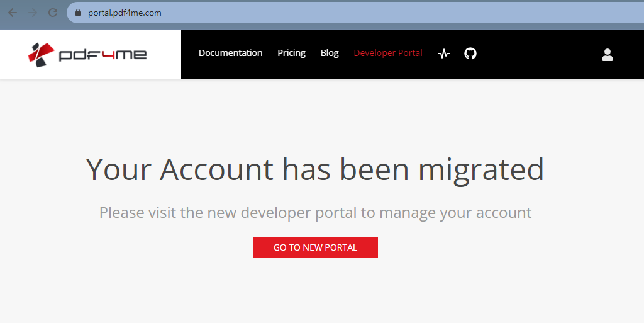The image size is (644, 323).
Task: Click the red pdf4me logo emblem
Action: coord(40,55)
